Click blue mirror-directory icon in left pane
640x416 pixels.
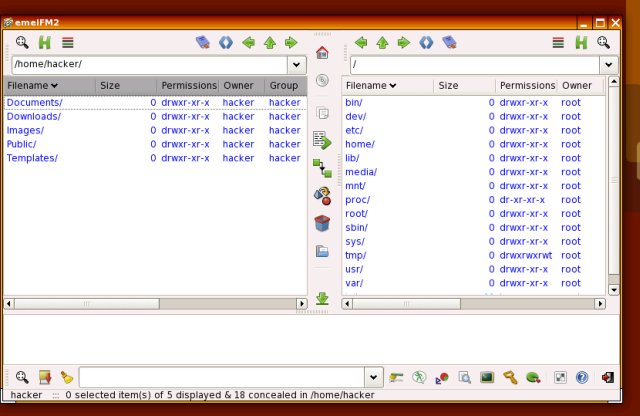tap(226, 42)
